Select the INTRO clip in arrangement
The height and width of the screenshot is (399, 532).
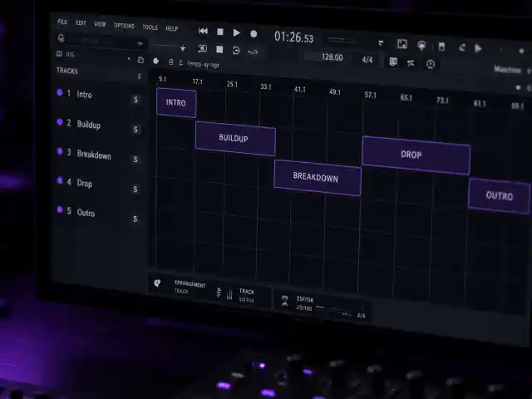click(x=176, y=102)
